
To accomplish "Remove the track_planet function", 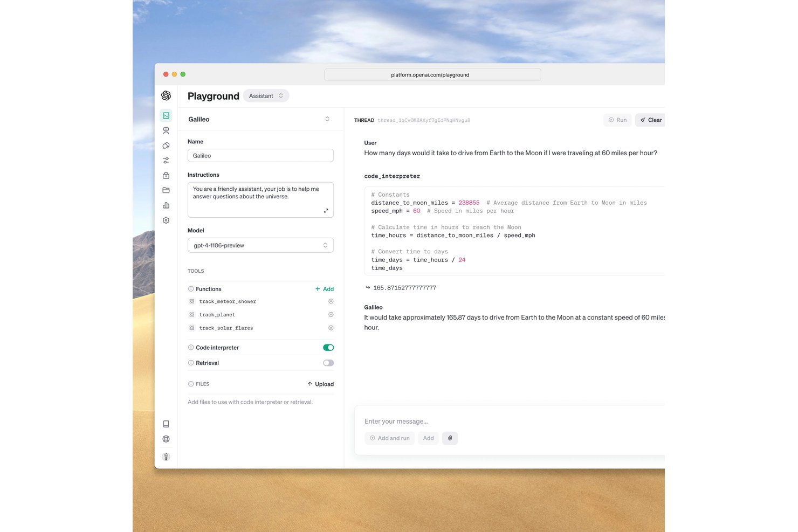I will pyautogui.click(x=331, y=315).
